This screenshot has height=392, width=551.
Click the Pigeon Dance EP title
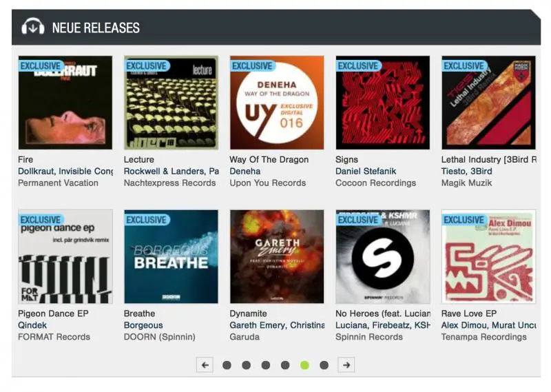tap(53, 313)
